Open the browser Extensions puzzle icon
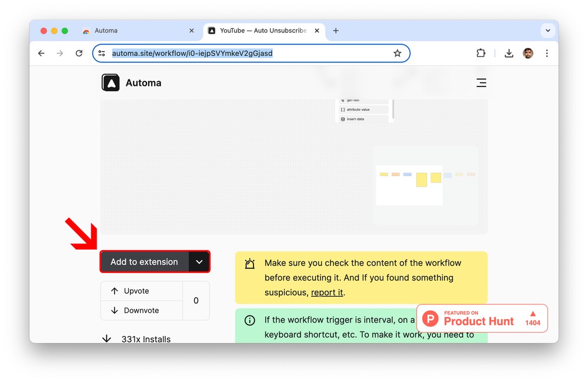Viewport: 588px width, 382px height. 481,54
